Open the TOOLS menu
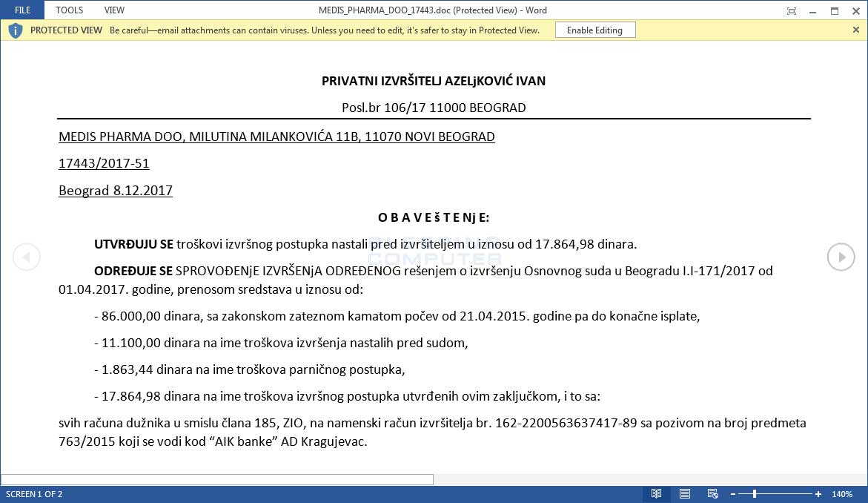 68,10
